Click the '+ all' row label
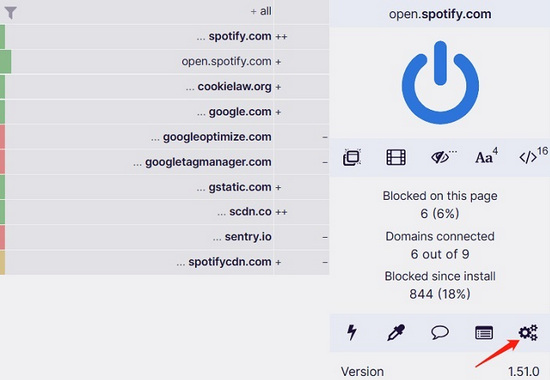 261,12
